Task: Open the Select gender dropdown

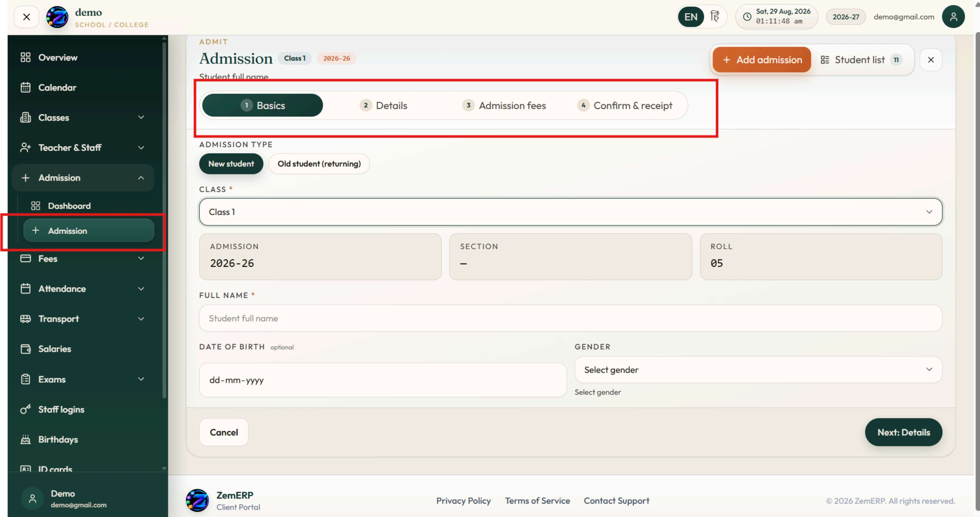Action: 758,370
